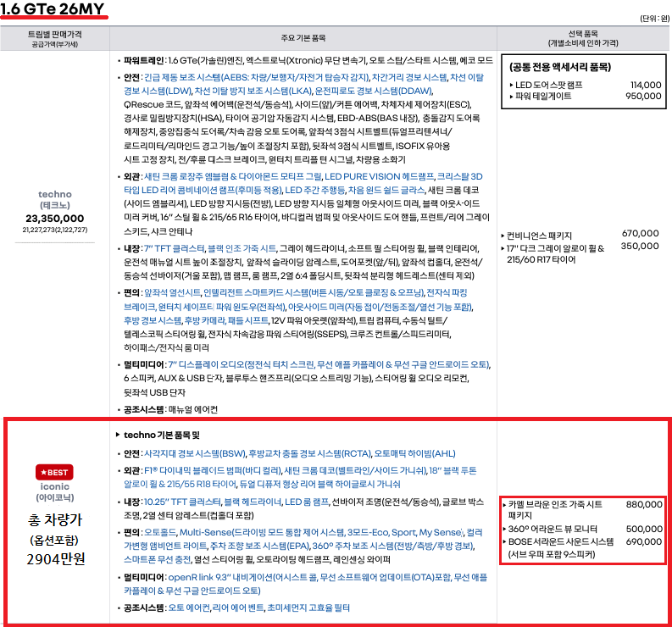
Task: Click the techno price 23,350,000
Action: pos(55,217)
